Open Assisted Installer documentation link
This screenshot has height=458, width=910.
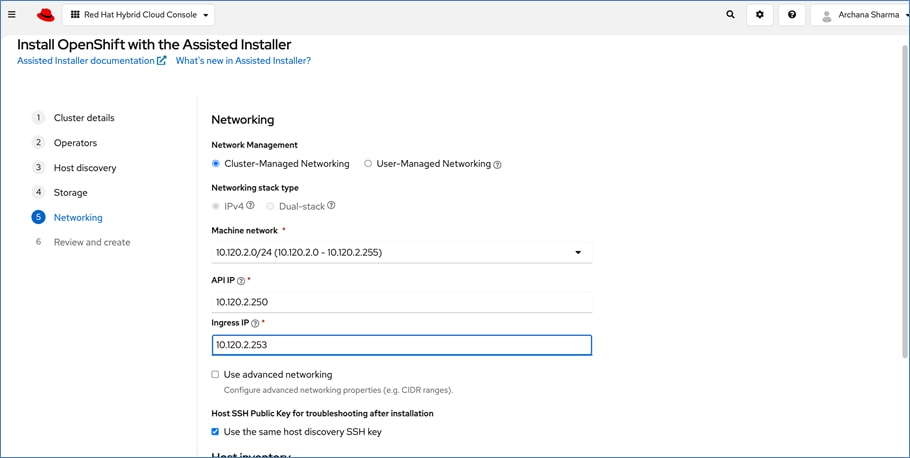pos(86,60)
